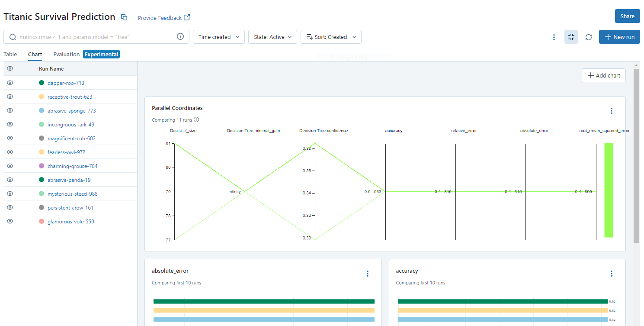The width and height of the screenshot is (644, 326).
Task: Hide the dapper-roo-713 run
Action: tap(10, 83)
